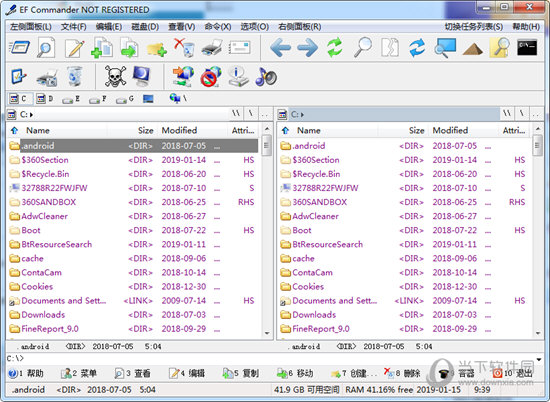Click the move file icon with green arrow
The height and width of the screenshot is (402, 550).
click(129, 47)
